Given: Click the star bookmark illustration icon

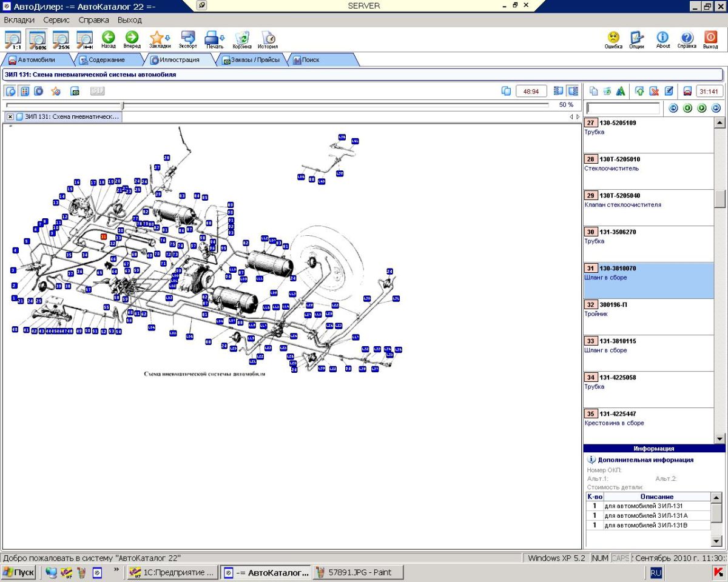Looking at the screenshot, I should (x=56, y=91).
